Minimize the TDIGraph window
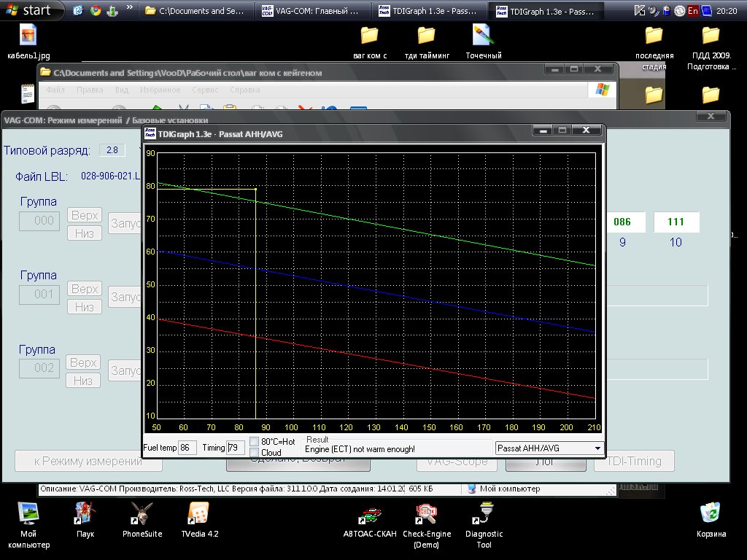 pos(543,130)
